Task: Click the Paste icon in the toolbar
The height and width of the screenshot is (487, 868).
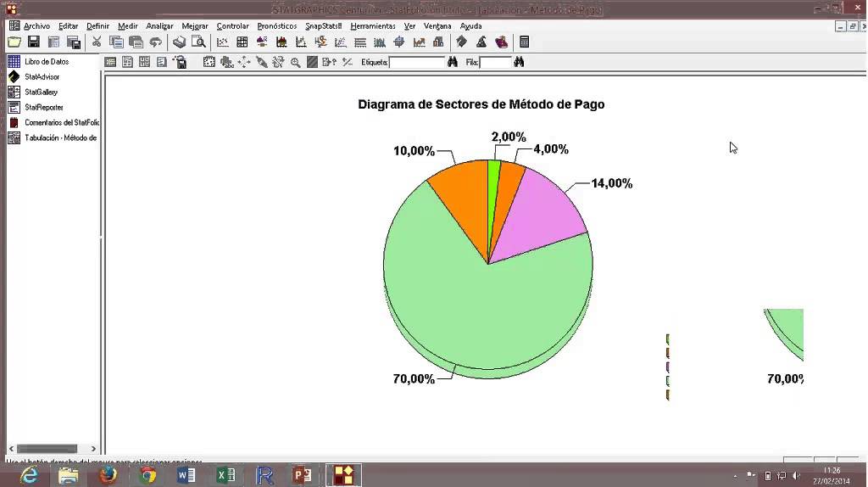Action: [136, 42]
